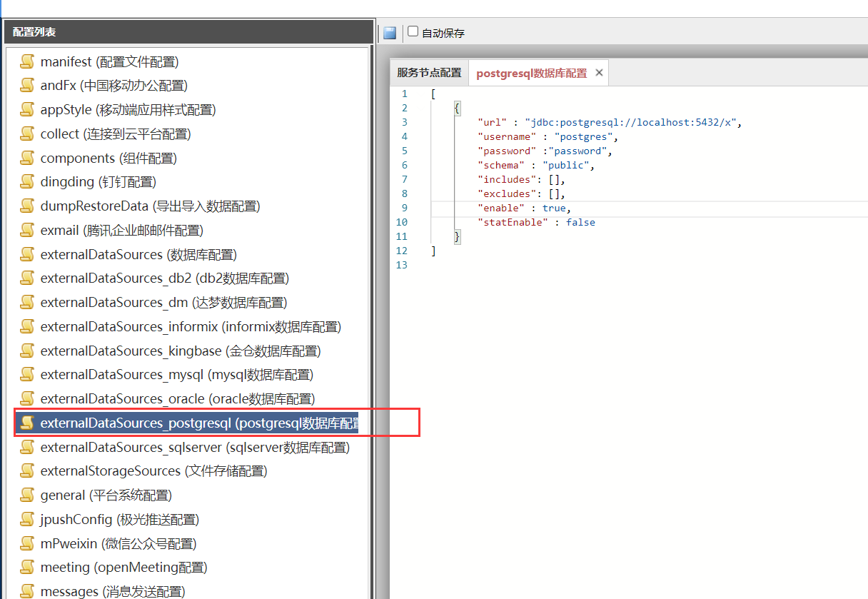Open collect (连接到云平台配置) entry
Image resolution: width=868 pixels, height=599 pixels.
116,134
